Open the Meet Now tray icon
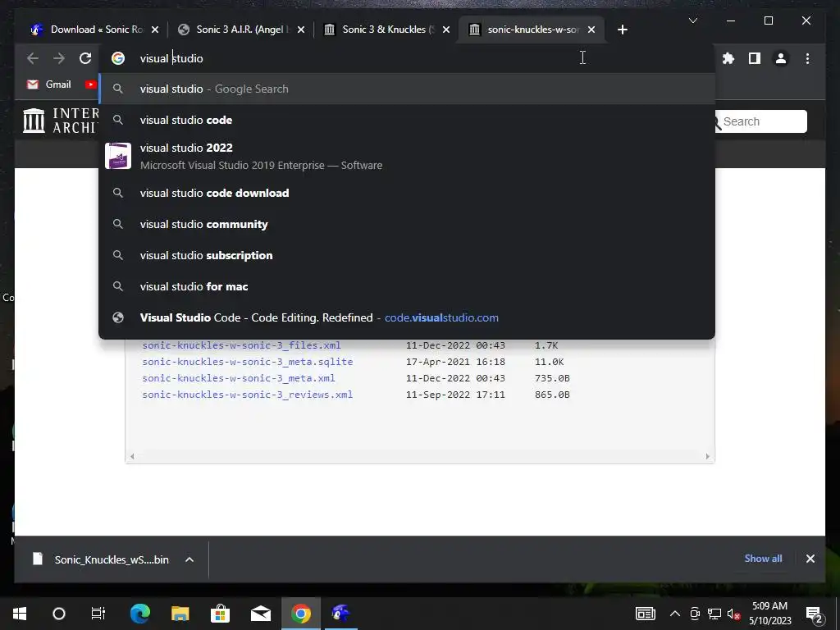840x630 pixels. coord(695,614)
